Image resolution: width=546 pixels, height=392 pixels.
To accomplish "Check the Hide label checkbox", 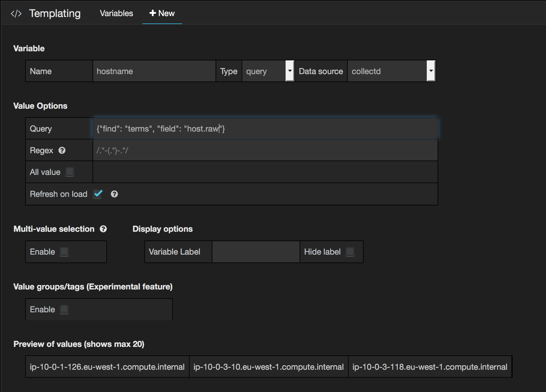I will [x=350, y=252].
